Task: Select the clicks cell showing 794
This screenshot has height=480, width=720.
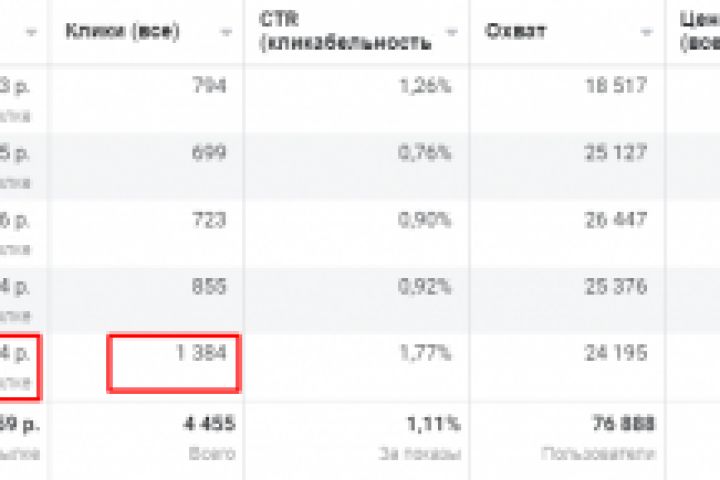Action: coord(208,86)
